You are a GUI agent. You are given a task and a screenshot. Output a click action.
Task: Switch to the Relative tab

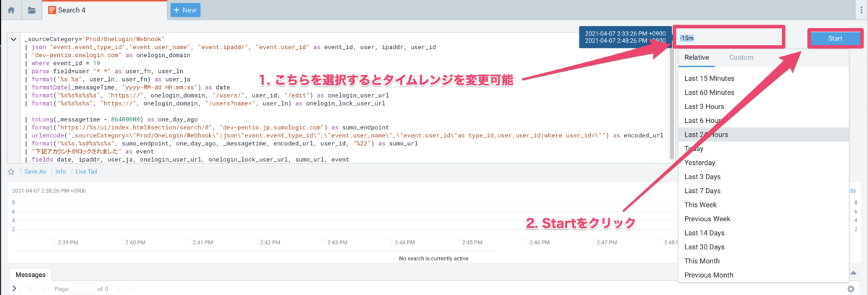[697, 57]
